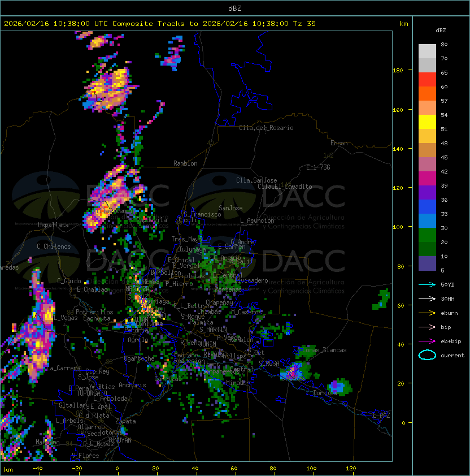Pick the tan brown 45–48 dBZ swatch
The height and width of the screenshot is (476, 470).
point(427,150)
